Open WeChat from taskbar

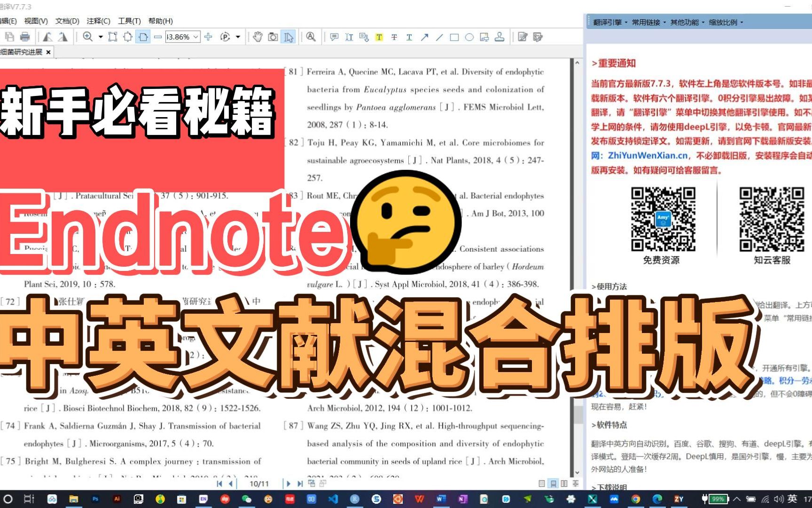tap(246, 499)
